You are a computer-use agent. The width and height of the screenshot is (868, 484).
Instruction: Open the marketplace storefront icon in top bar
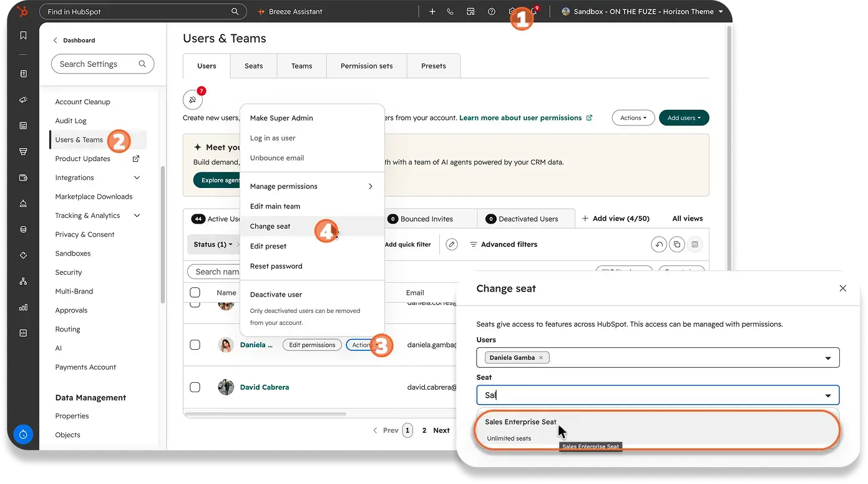pyautogui.click(x=471, y=11)
